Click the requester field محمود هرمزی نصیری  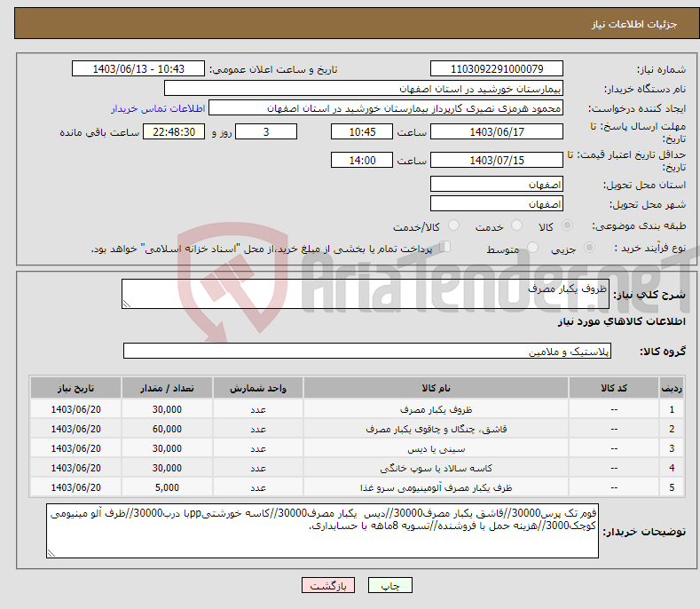pos(386,108)
